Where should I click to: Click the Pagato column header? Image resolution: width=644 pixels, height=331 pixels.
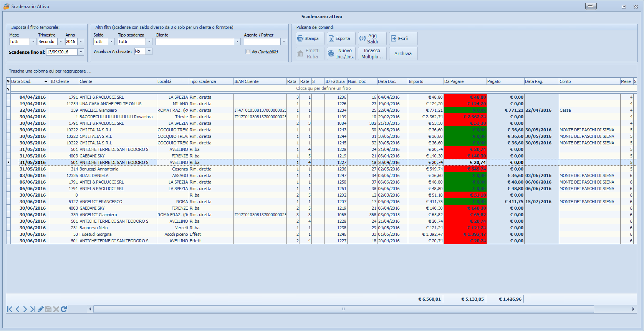click(x=505, y=81)
